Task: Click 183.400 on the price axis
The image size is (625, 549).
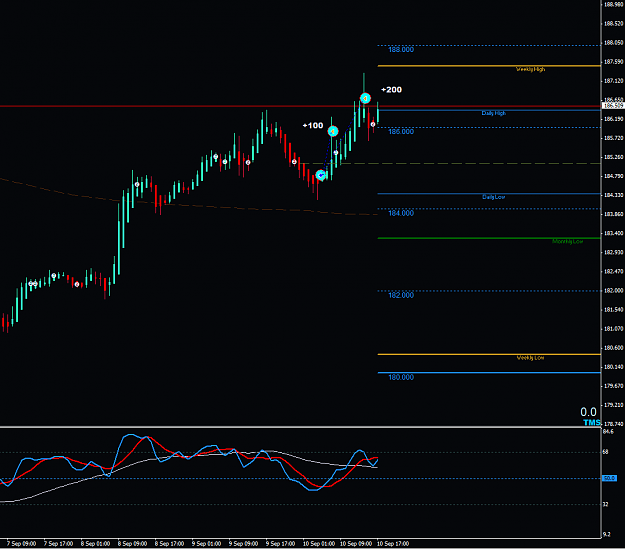Action: tap(613, 233)
